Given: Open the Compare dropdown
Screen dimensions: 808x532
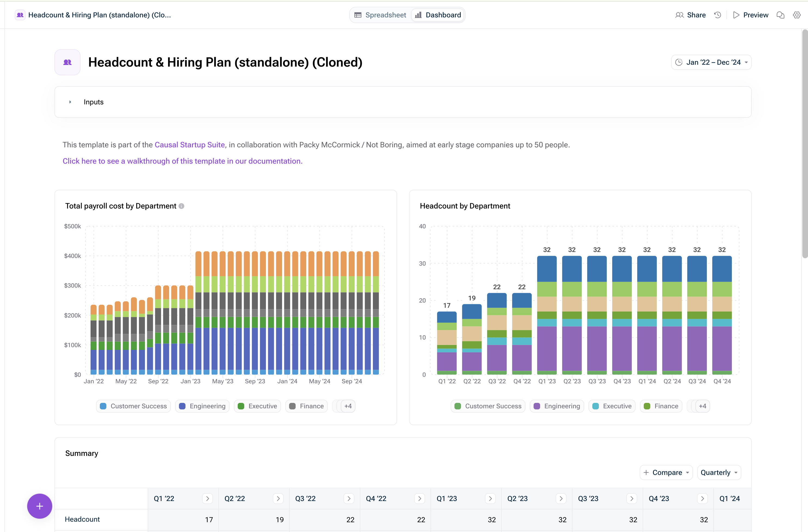Looking at the screenshot, I should (666, 472).
